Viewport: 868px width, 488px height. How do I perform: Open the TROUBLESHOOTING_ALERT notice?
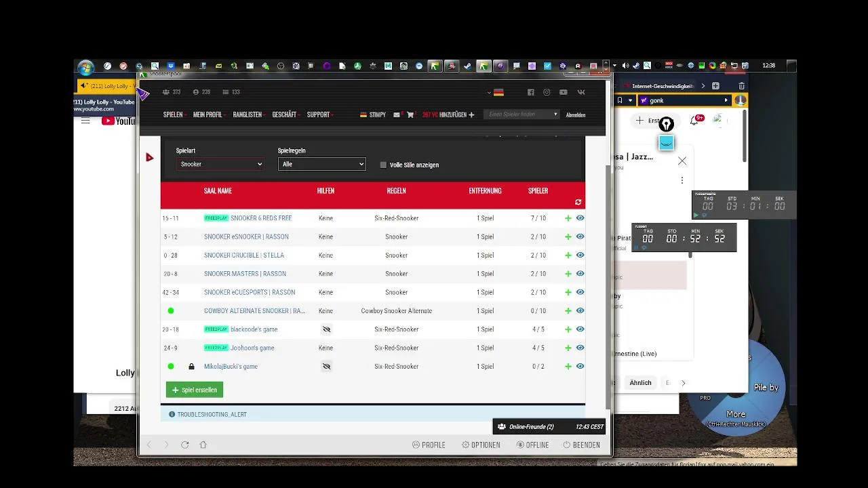(x=212, y=414)
